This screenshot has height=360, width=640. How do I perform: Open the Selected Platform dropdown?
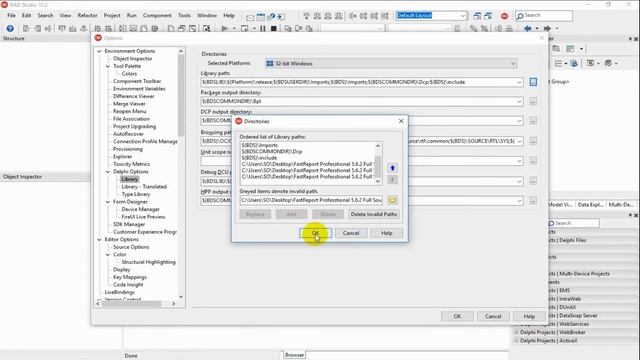coord(513,64)
